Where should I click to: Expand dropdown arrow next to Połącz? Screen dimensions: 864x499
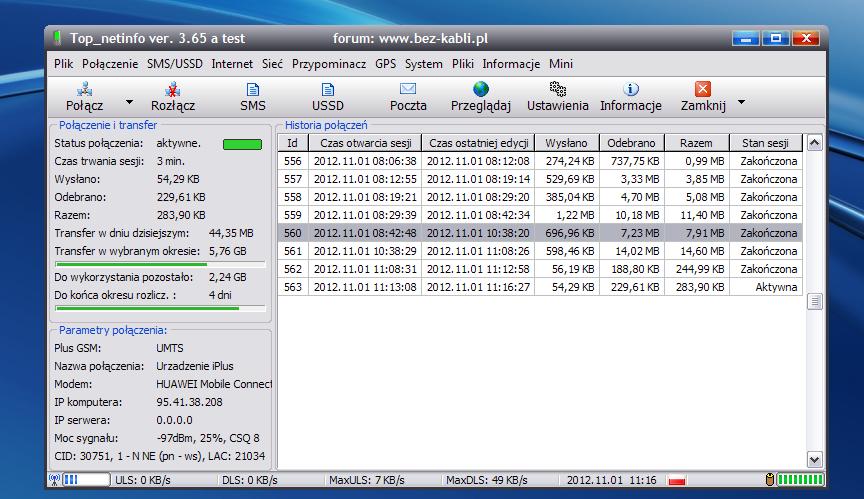pyautogui.click(x=129, y=102)
